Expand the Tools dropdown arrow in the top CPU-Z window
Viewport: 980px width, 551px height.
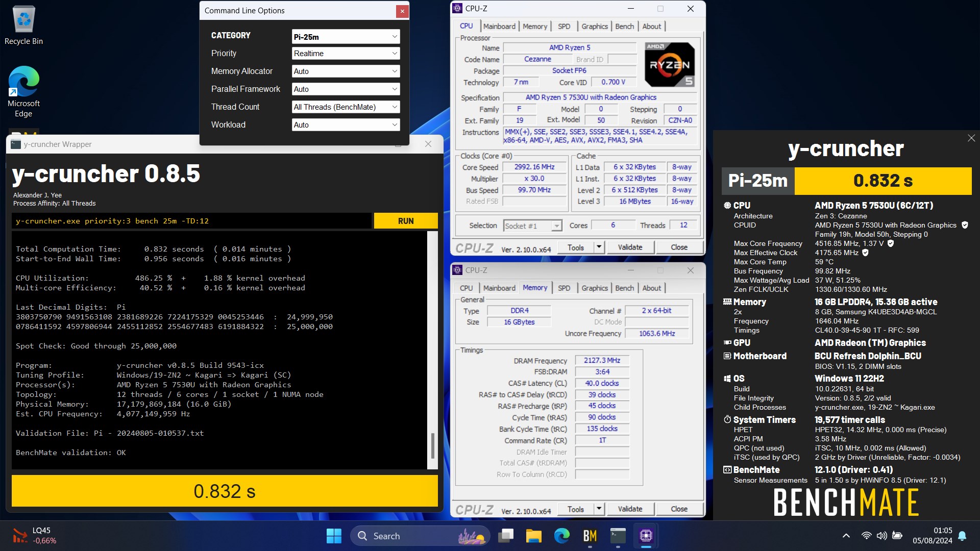tap(599, 247)
